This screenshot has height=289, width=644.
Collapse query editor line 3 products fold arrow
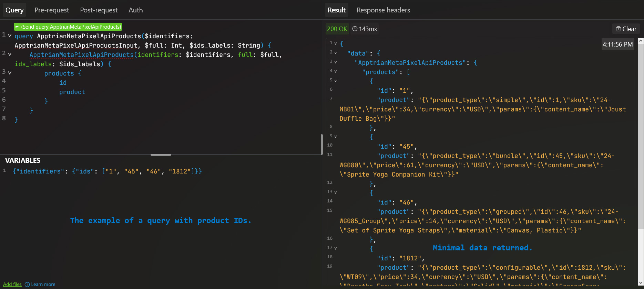10,73
